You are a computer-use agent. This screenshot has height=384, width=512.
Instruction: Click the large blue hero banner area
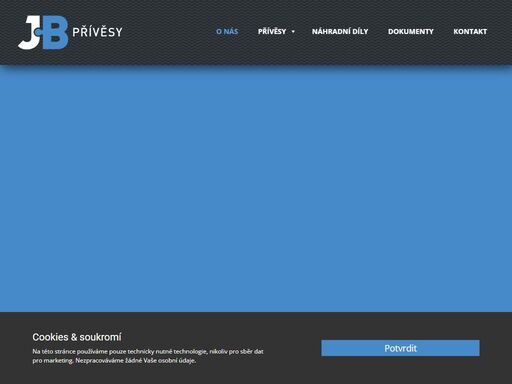point(256,188)
